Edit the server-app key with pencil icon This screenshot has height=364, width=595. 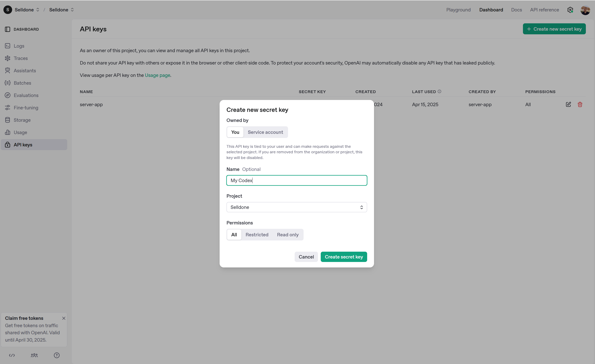tap(568, 104)
